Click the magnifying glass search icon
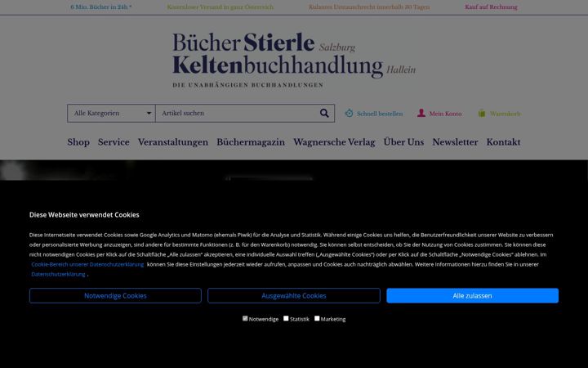Viewport: 588px width, 368px height. (x=324, y=113)
